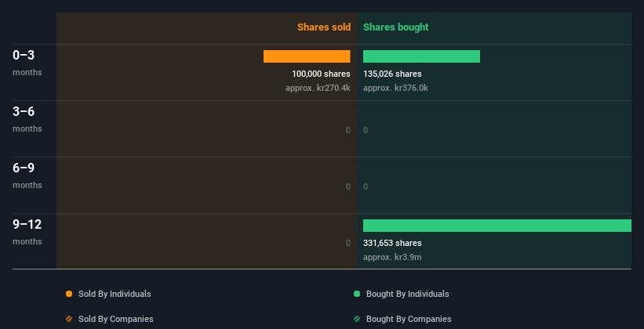Click the shares bought zero in 3–6 months row

coord(366,130)
